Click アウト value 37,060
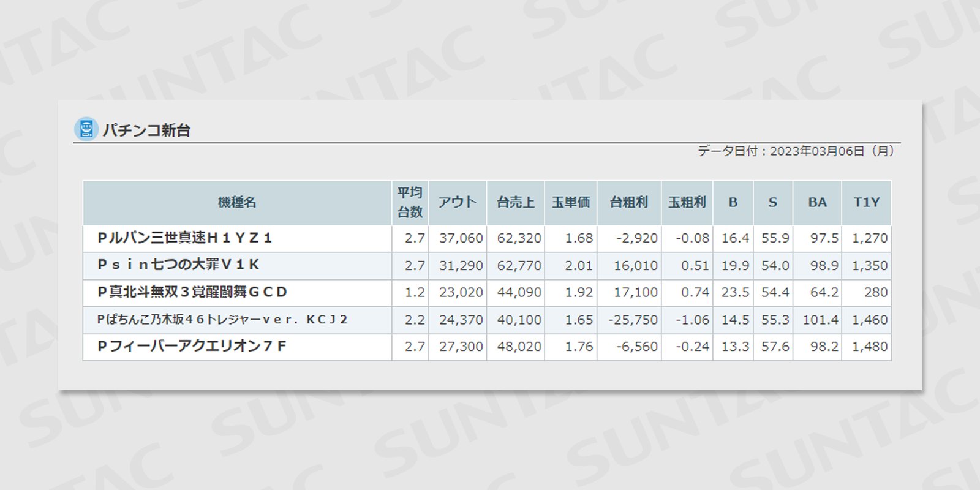Viewport: 980px width, 490px height. [x=461, y=238]
